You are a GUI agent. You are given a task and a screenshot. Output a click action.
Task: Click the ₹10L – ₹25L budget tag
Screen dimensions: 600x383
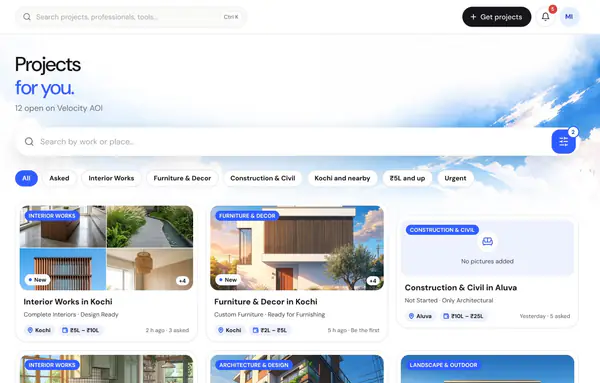pos(463,316)
